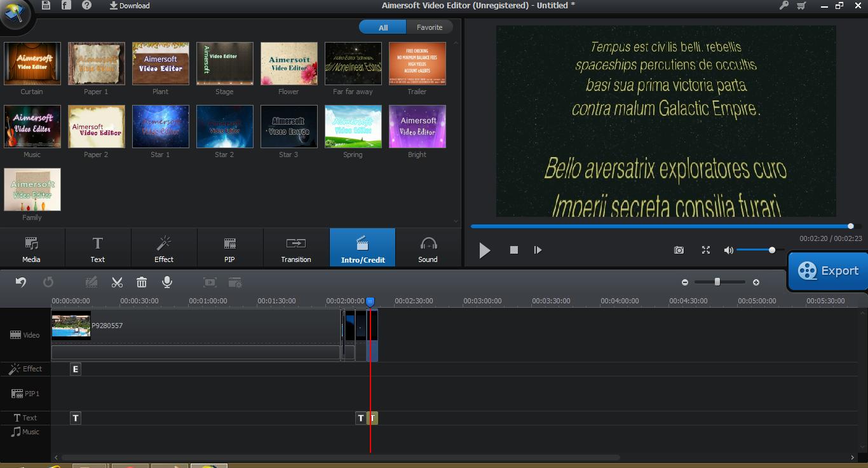868x468 pixels.
Task: Stop the preview playback
Action: coord(514,251)
